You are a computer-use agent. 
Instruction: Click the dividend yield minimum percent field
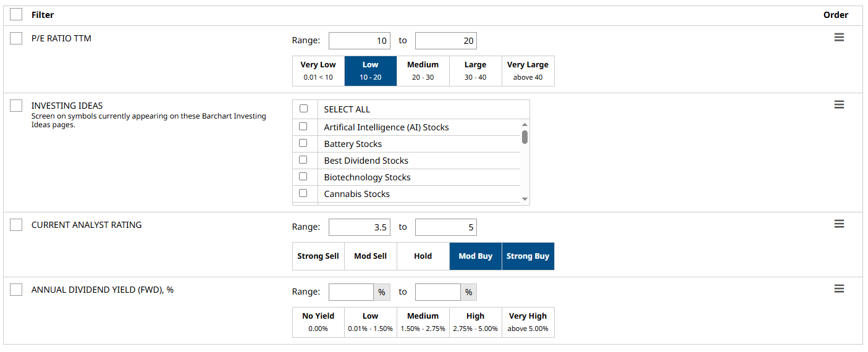pyautogui.click(x=351, y=291)
